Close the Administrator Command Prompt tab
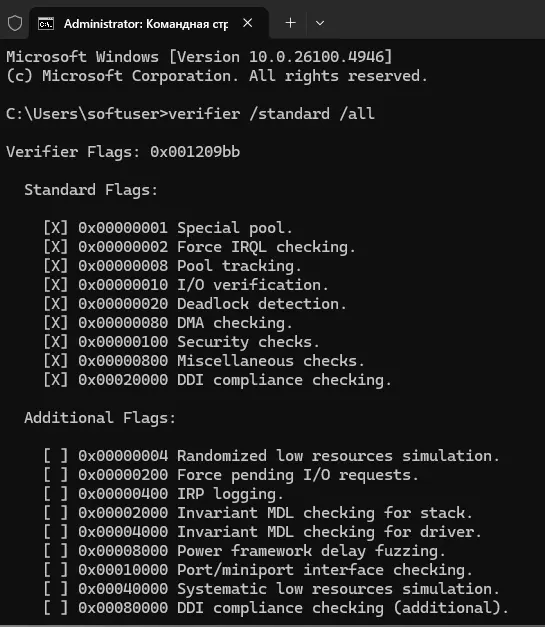 tap(248, 23)
